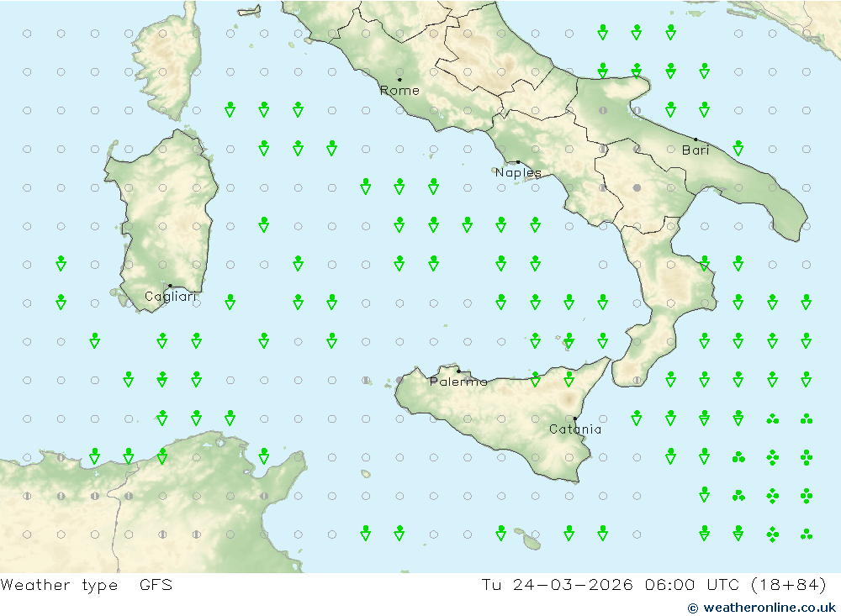The image size is (841, 616).
Task: Open the weatheronline.co.uk copyright link
Action: [x=762, y=608]
